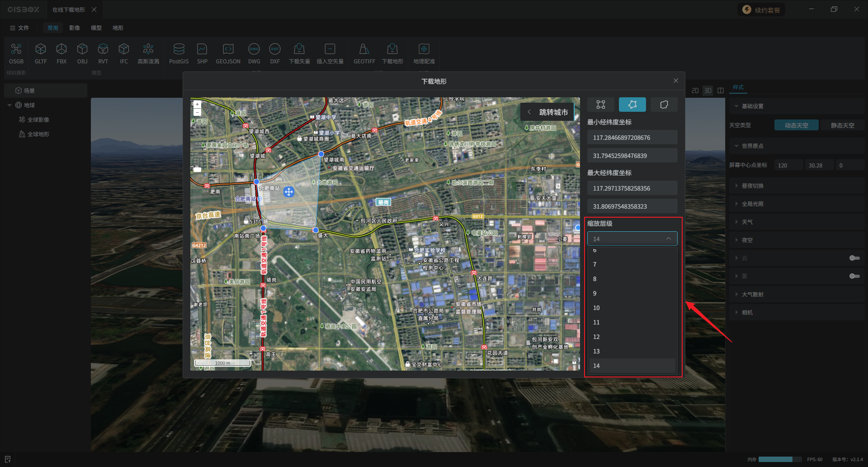The image size is (868, 467).
Task: Toggle the cloud switch
Action: 854,258
